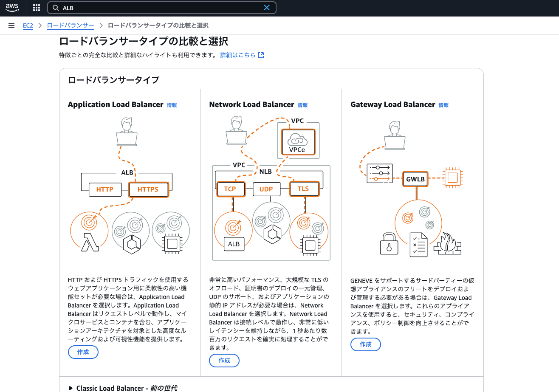Click the padlock icon in GWLB diagram

coord(389,244)
